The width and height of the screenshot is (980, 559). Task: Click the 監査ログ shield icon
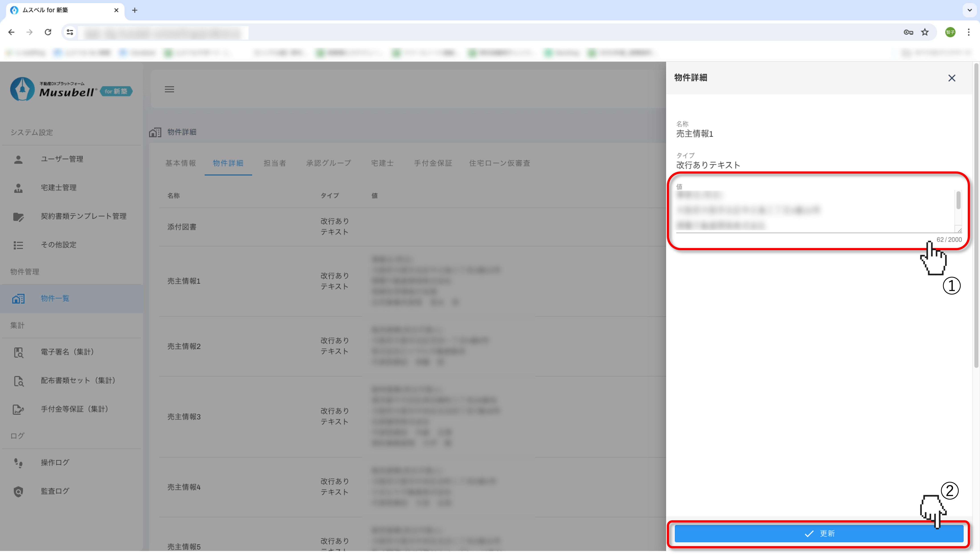[18, 491]
